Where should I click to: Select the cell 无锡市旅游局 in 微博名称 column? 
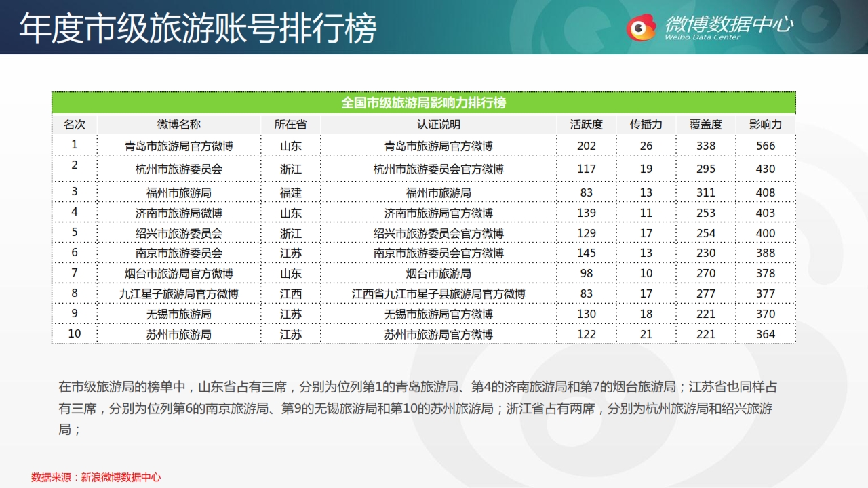click(179, 314)
